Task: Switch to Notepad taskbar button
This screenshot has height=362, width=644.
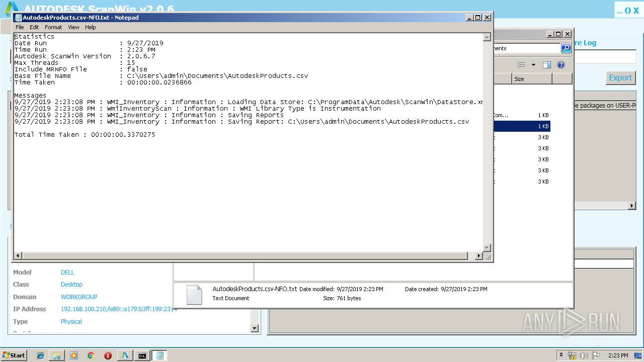Action: point(159,355)
